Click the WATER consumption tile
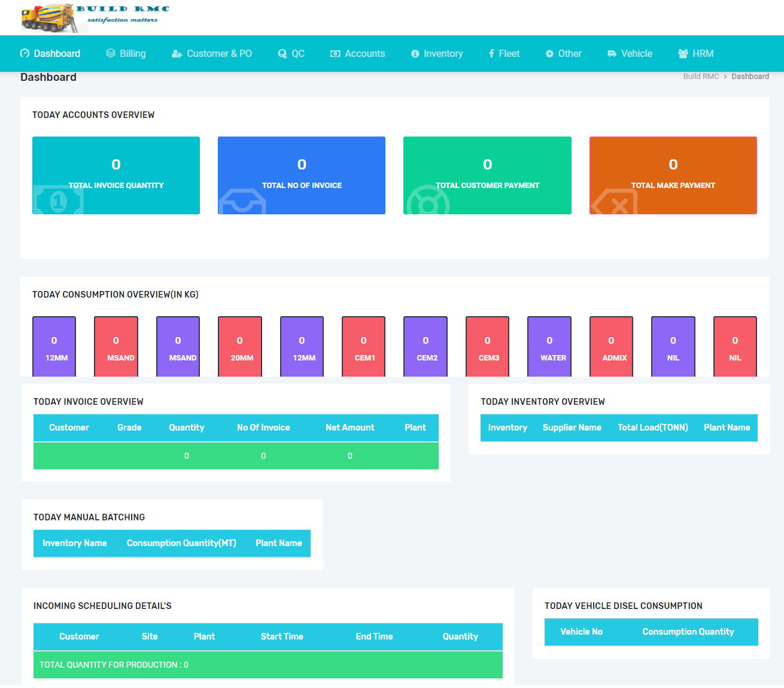The height and width of the screenshot is (688, 784). [x=549, y=347]
